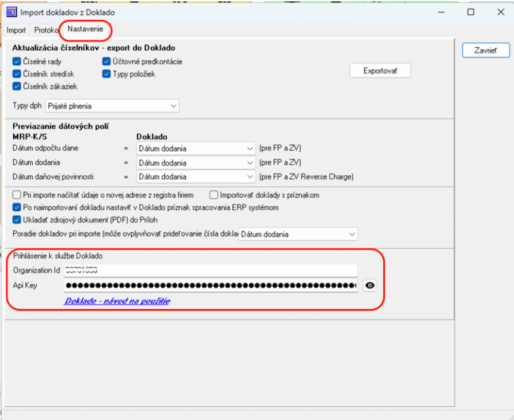Uncheck Účtovné predkontácie
514x420 pixels.
[106, 61]
